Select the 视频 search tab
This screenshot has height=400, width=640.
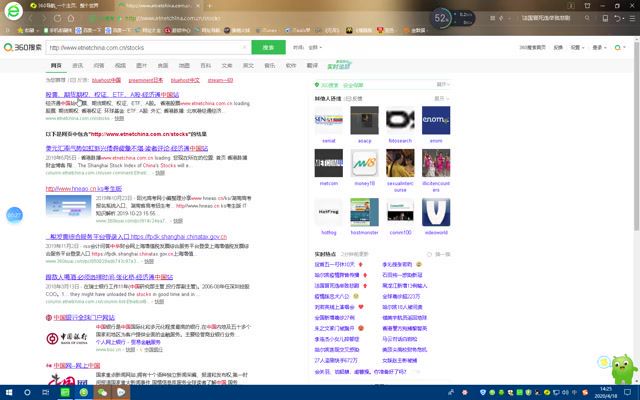120,65
